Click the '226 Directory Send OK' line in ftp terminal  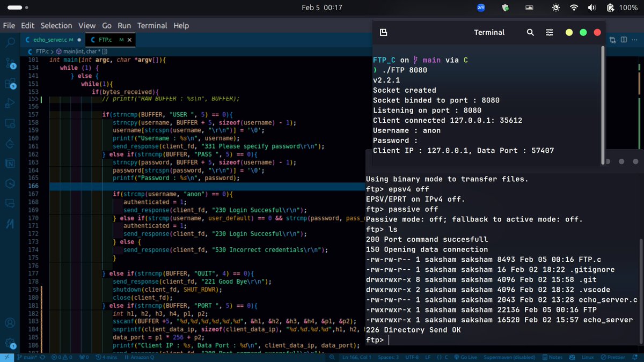click(413, 330)
